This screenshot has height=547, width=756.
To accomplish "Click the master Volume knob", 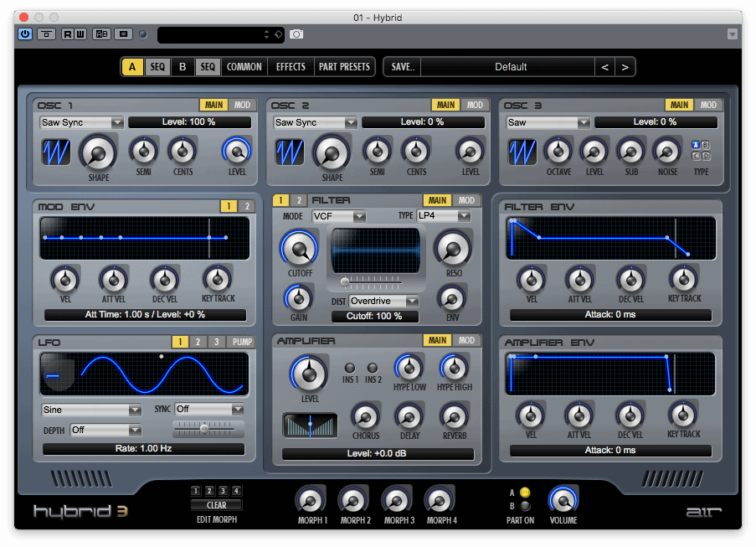I will point(563,500).
